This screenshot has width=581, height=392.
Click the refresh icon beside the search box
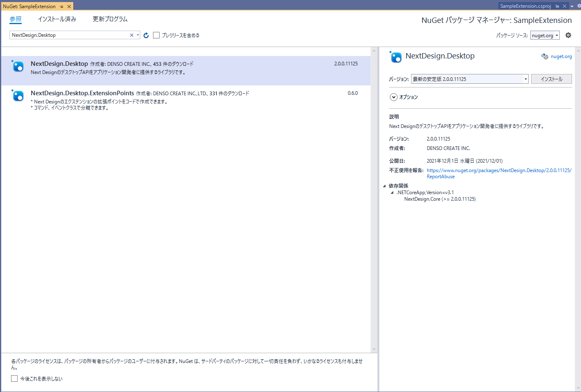pyautogui.click(x=146, y=35)
